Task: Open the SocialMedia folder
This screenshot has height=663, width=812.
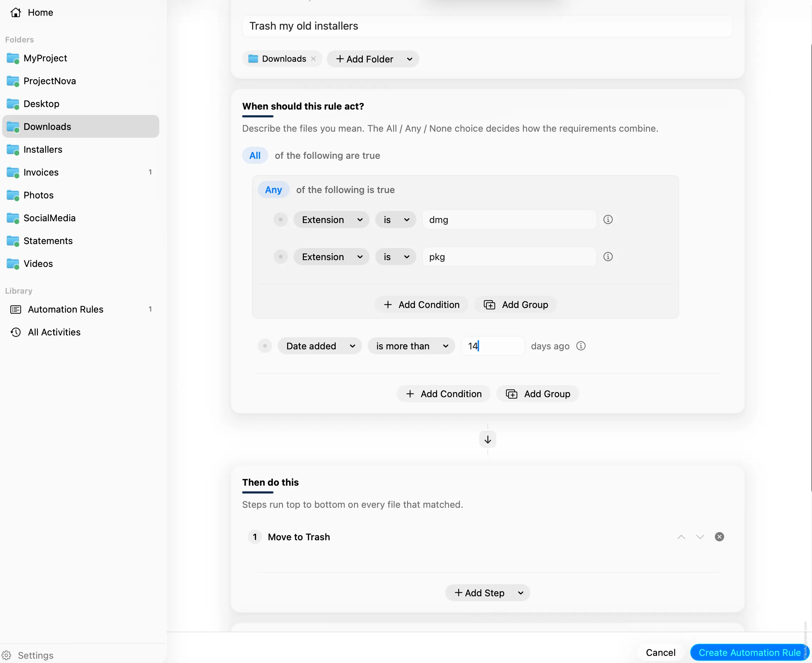Action: coord(81,218)
